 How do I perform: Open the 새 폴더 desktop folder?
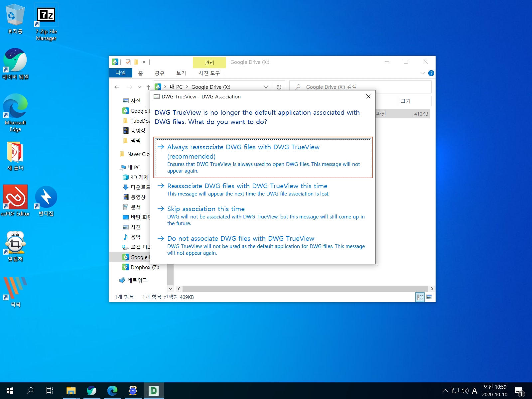[15, 156]
